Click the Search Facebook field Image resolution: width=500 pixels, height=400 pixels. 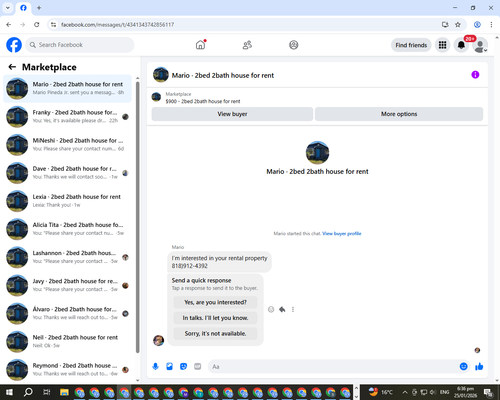click(80, 45)
